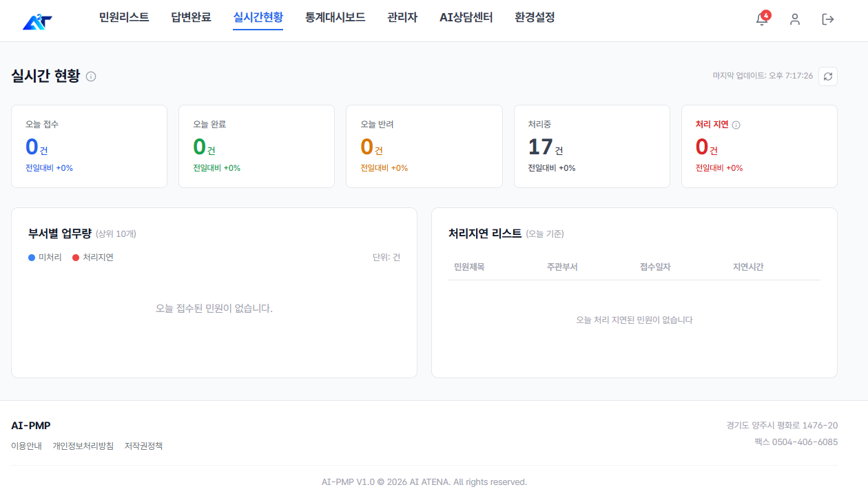Click the AI-PMP footer brand name
This screenshot has height=496, width=868.
(x=31, y=426)
